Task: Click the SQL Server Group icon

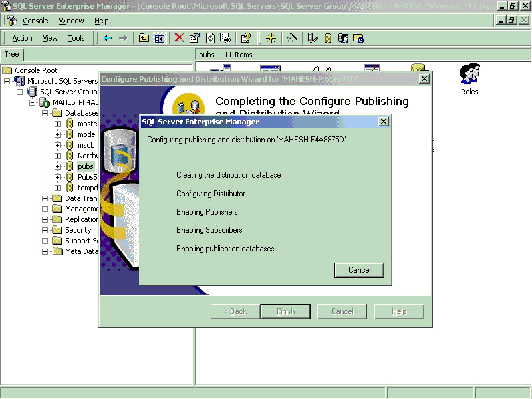Action: coord(32,92)
